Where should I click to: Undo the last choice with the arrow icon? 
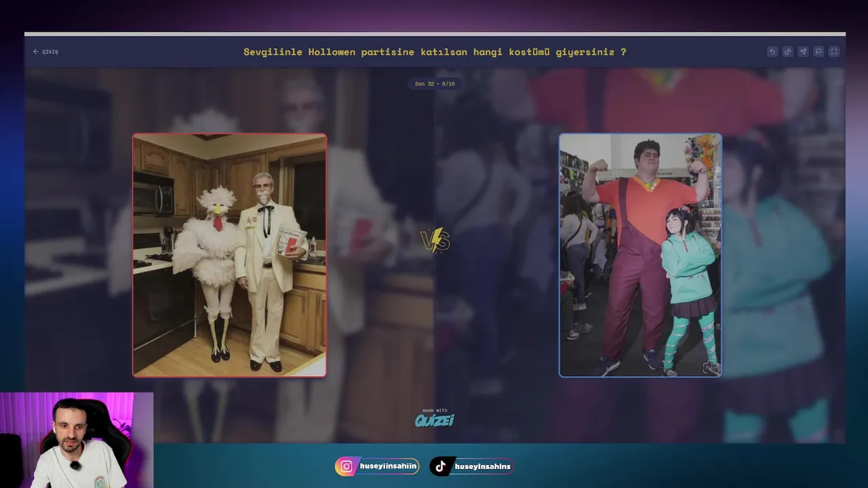point(772,52)
